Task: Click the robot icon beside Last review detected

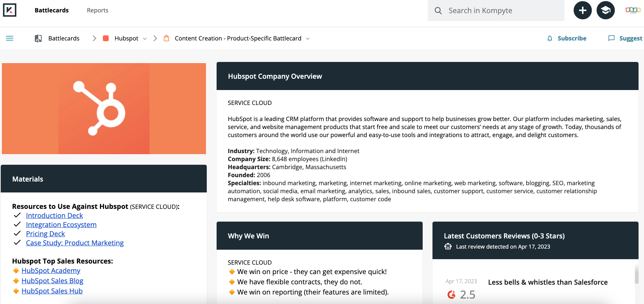Action: pyautogui.click(x=448, y=247)
